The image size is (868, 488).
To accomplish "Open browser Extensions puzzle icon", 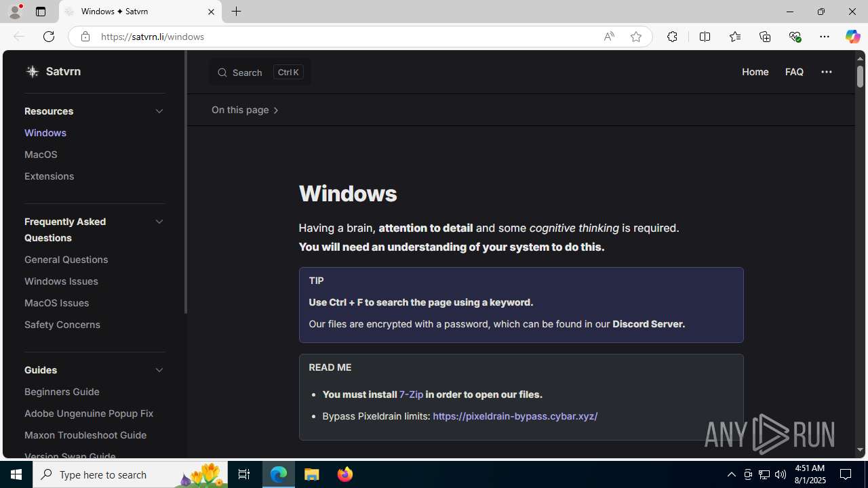I will (671, 37).
